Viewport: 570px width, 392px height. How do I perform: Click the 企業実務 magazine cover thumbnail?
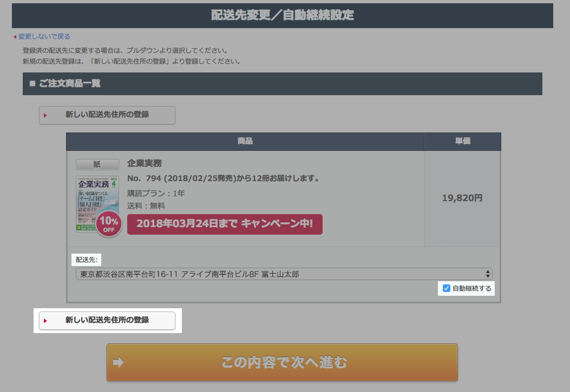point(97,204)
